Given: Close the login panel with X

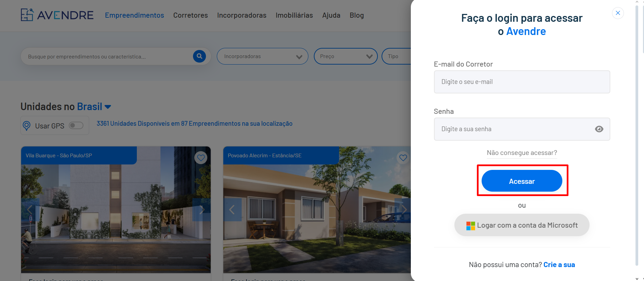Looking at the screenshot, I should click(x=618, y=13).
